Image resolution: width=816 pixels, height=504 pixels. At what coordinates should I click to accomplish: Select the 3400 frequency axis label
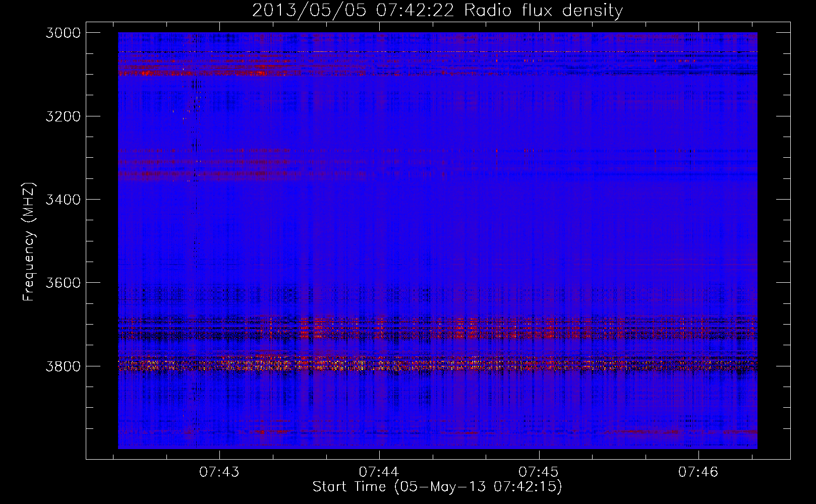pos(63,200)
